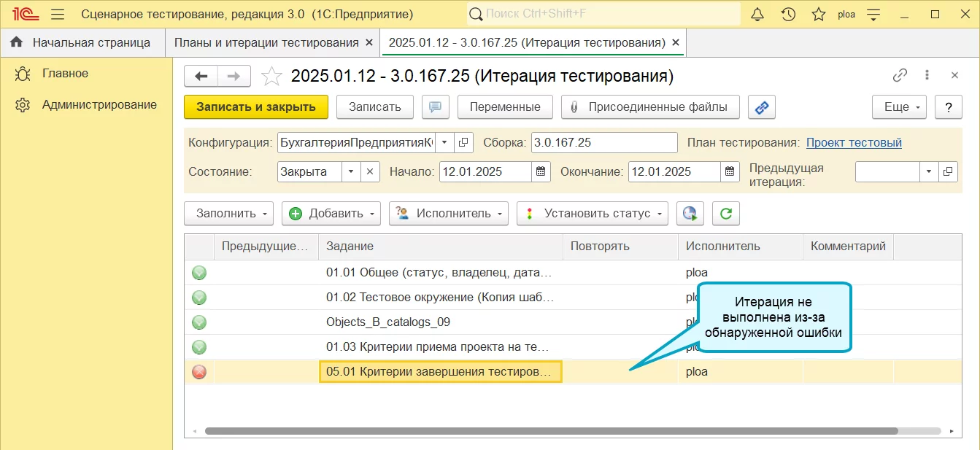
Task: Open the Администрирование section
Action: coord(99,104)
